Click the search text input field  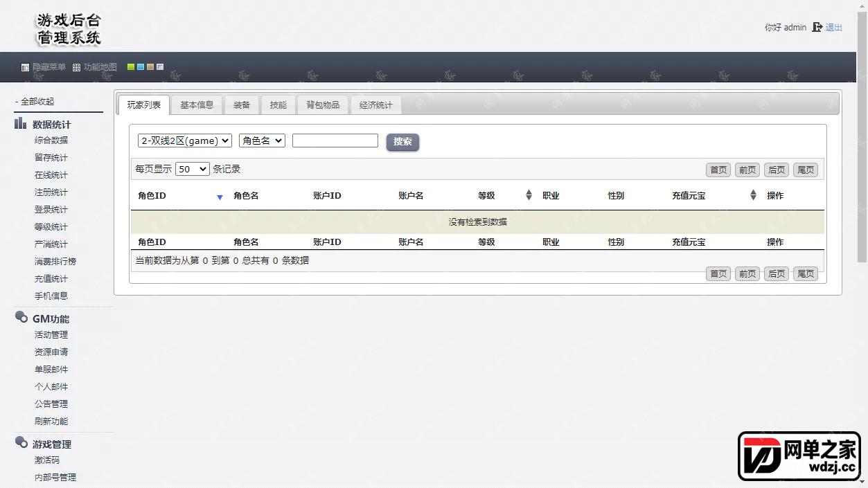pyautogui.click(x=335, y=141)
